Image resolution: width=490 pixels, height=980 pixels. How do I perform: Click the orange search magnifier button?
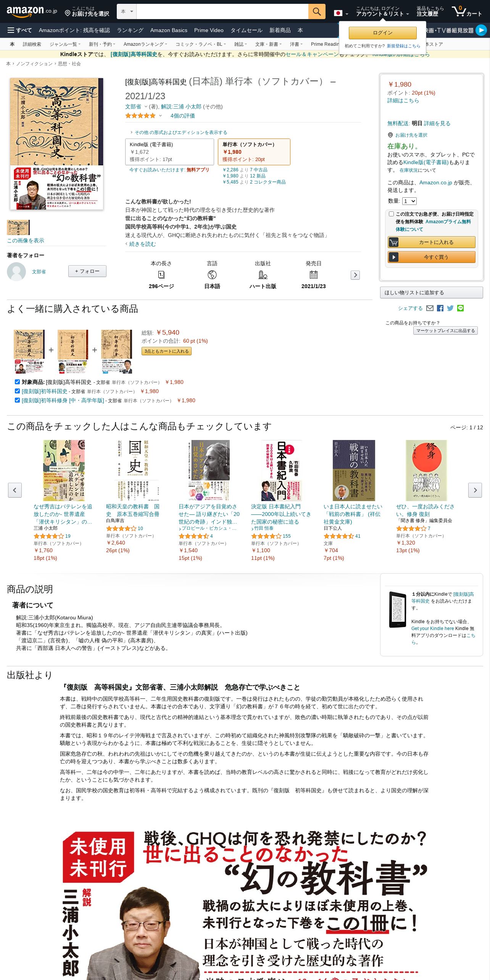tap(316, 11)
